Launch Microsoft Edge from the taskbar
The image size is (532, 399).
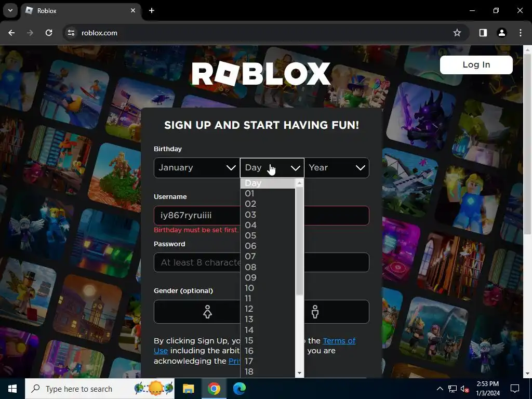click(240, 389)
